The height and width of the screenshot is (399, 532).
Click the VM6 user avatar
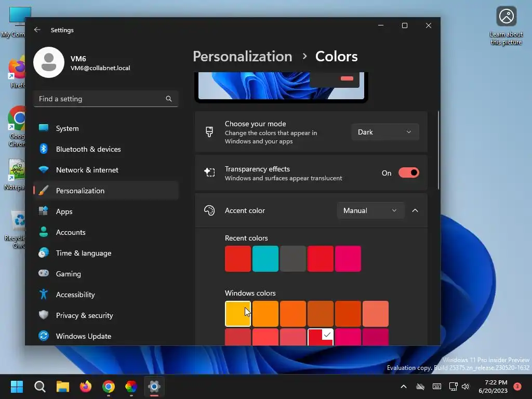[49, 62]
